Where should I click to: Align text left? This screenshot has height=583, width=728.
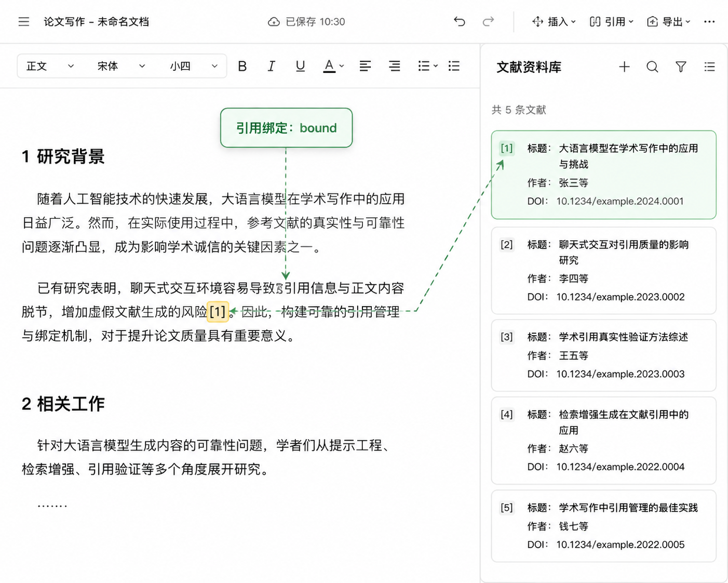coord(365,66)
